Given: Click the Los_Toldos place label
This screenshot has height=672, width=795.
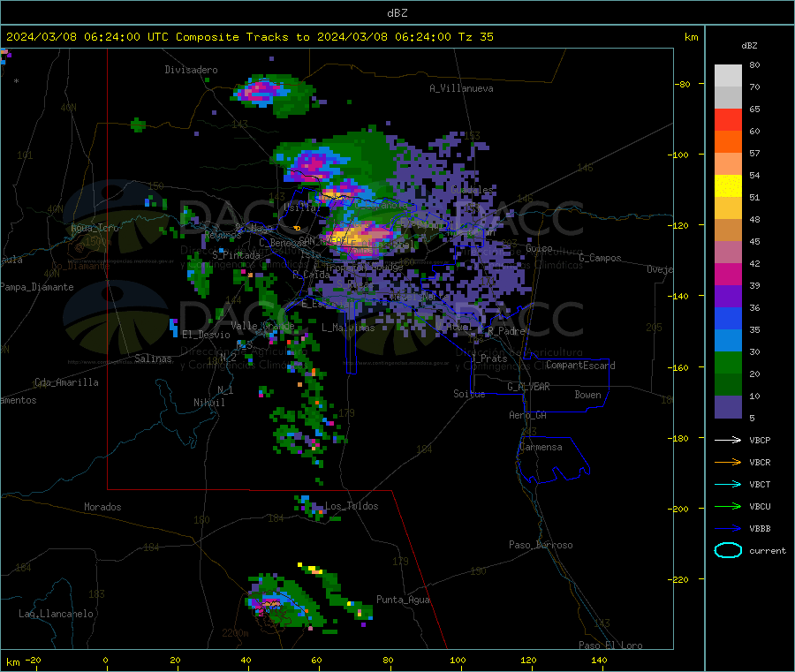Looking at the screenshot, I should 352,506.
